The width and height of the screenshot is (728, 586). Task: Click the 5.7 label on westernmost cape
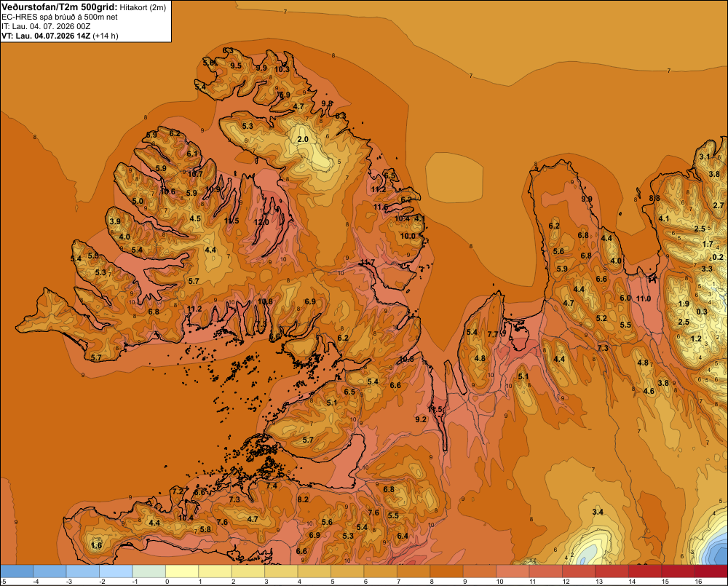(x=96, y=357)
